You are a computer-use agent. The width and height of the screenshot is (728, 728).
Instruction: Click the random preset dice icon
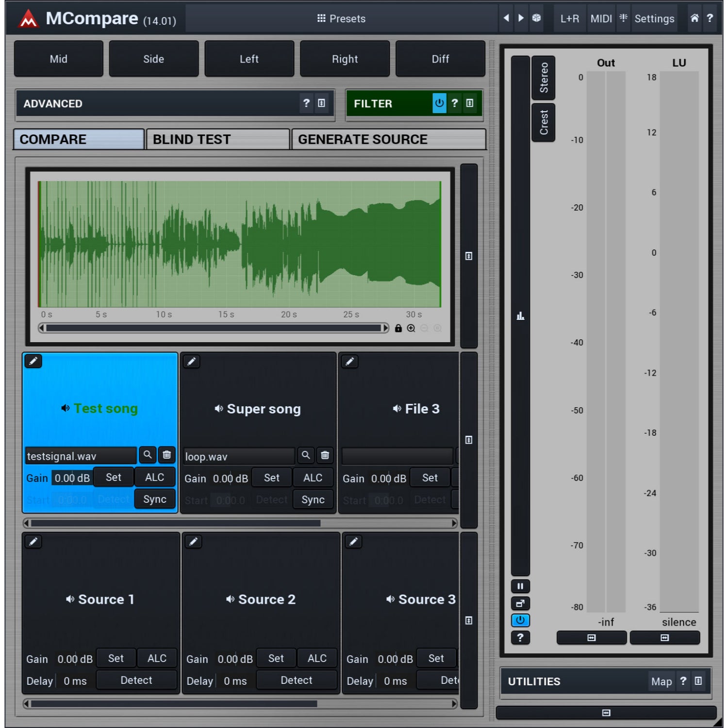[536, 18]
